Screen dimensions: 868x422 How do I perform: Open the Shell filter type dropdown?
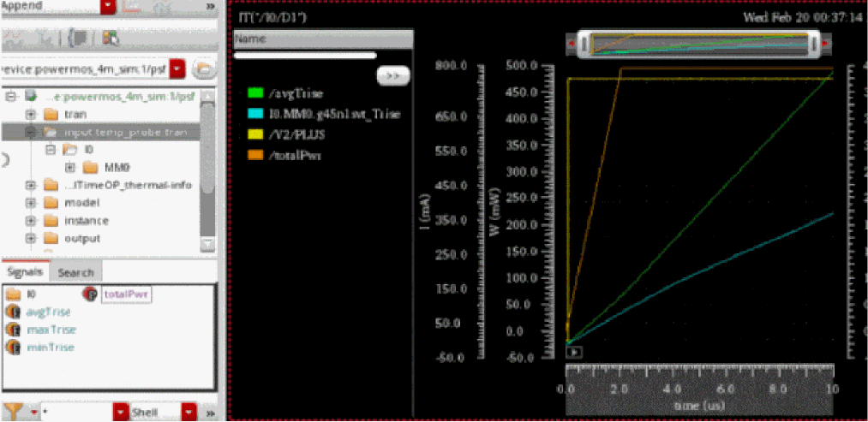click(x=189, y=413)
